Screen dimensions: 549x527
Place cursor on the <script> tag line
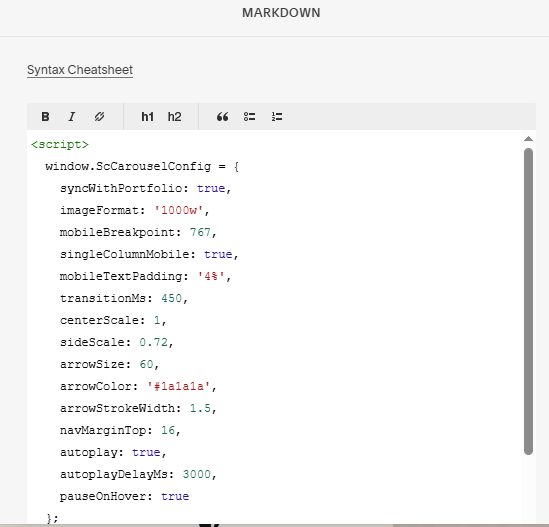60,144
